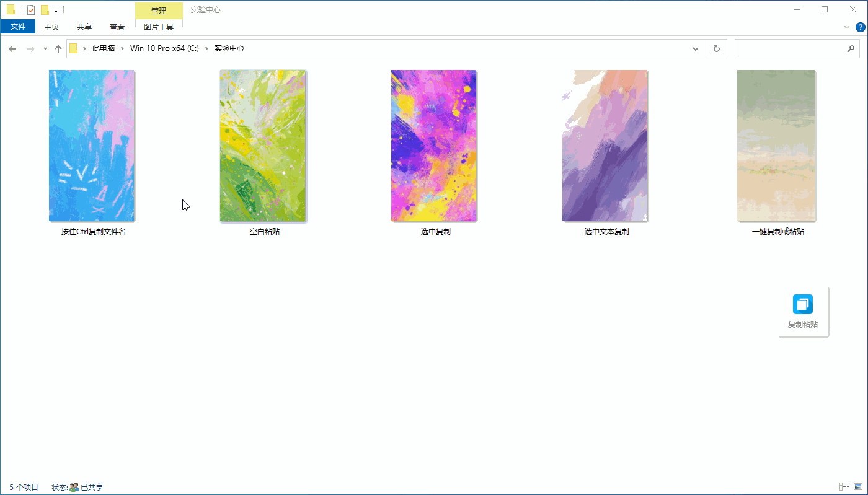Select the blue thumbnail 按住Ctrl复制文件名
This screenshot has height=495, width=868.
coord(92,146)
